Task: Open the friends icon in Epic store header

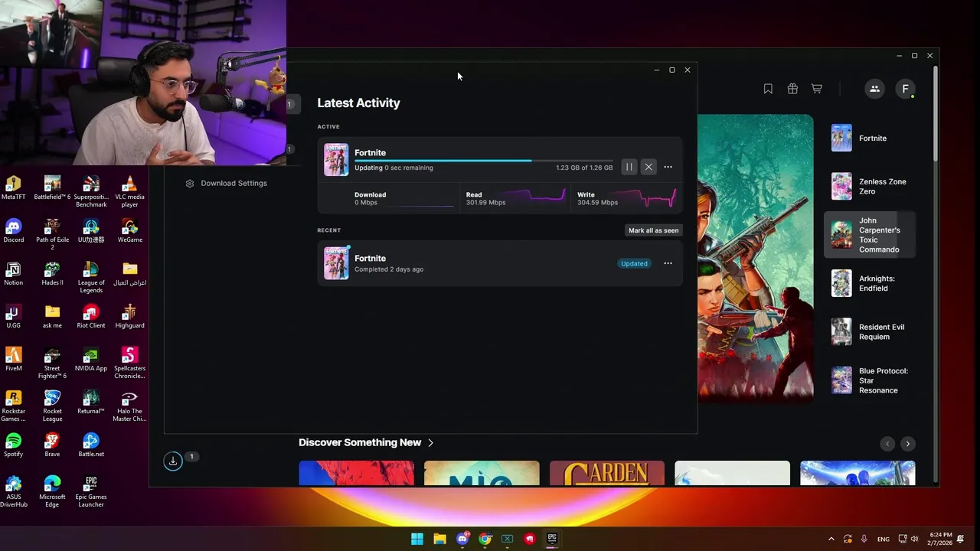Action: pos(874,89)
